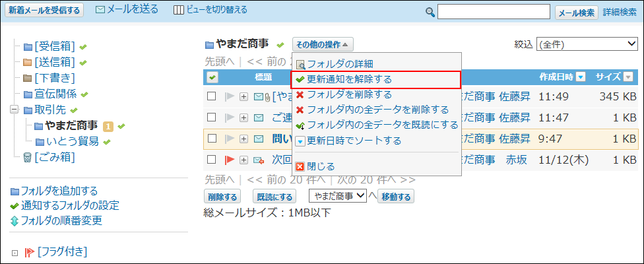Click the 次の 20 件へ >> link at bottom
This screenshot has height=264, width=644.
pyautogui.click(x=376, y=180)
